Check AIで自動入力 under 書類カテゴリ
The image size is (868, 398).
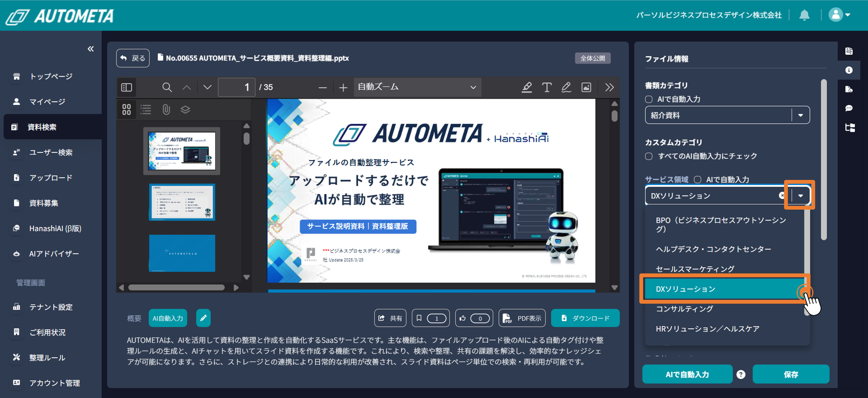[649, 99]
